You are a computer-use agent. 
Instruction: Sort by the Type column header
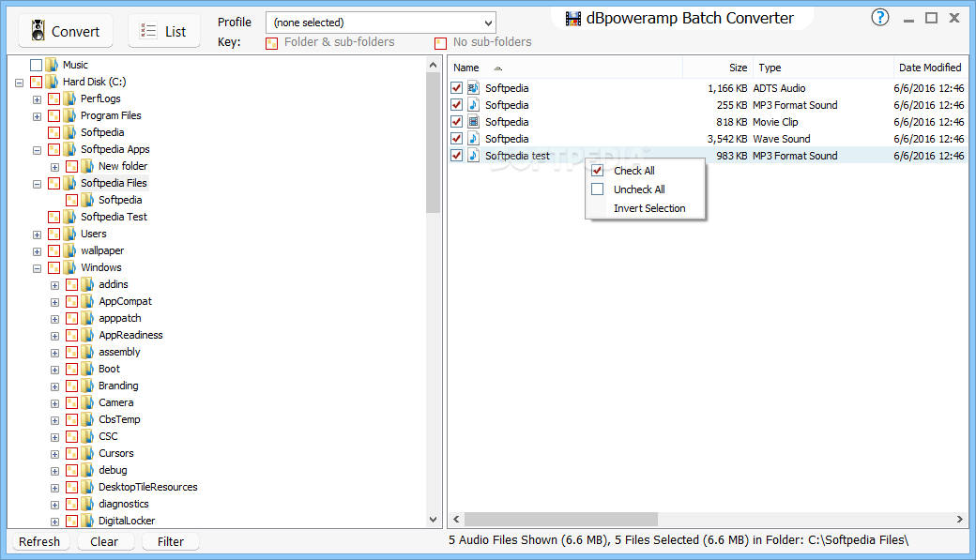[x=823, y=68]
